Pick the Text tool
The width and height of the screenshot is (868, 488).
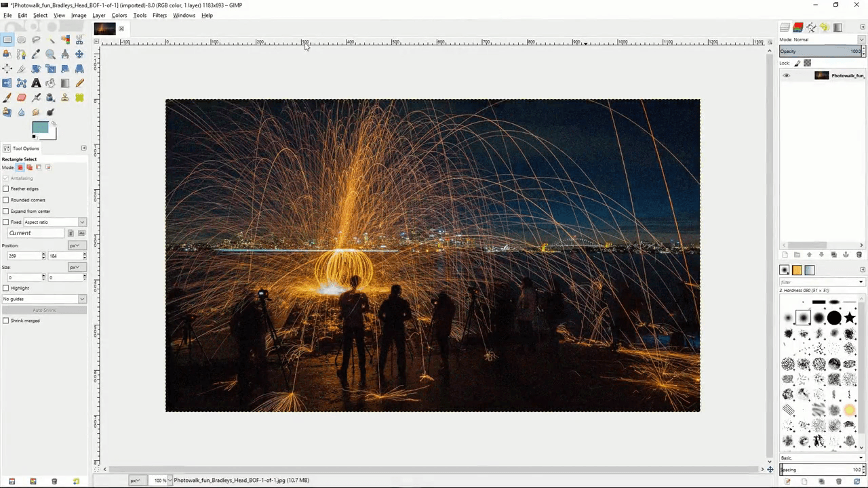(36, 83)
